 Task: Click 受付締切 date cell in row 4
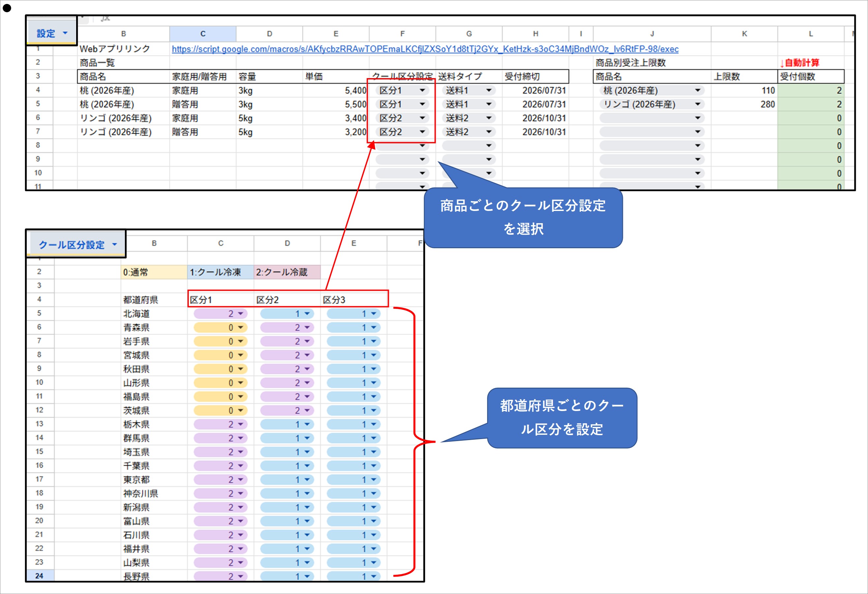(535, 90)
